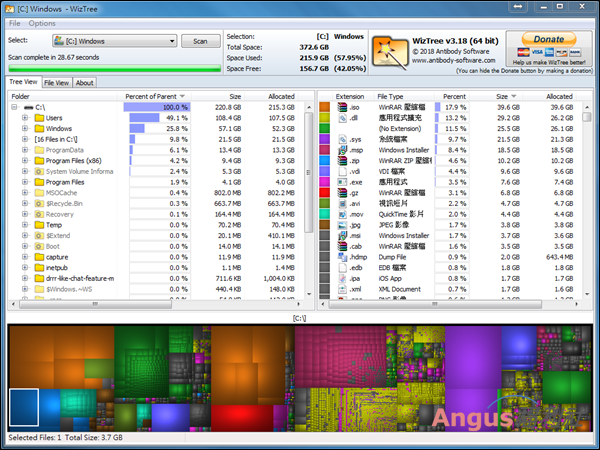Sort by Percent of Parent column
This screenshot has width=600, height=450.
(155, 96)
